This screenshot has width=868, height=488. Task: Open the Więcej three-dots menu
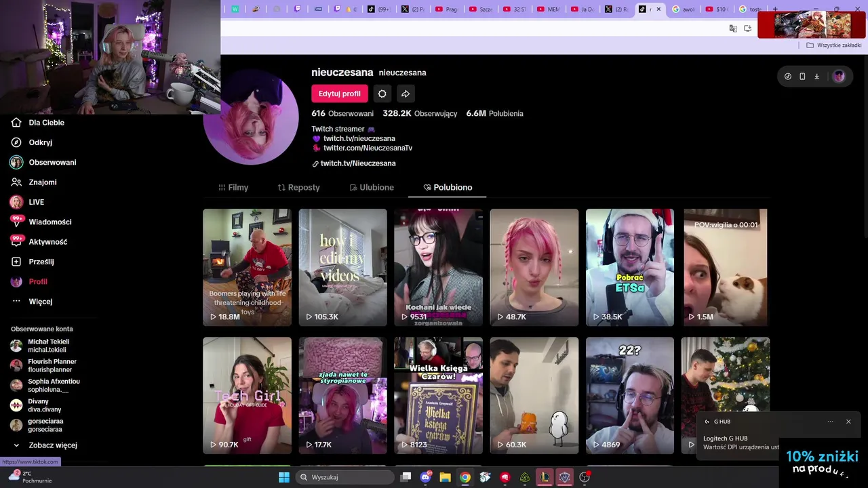pyautogui.click(x=32, y=301)
